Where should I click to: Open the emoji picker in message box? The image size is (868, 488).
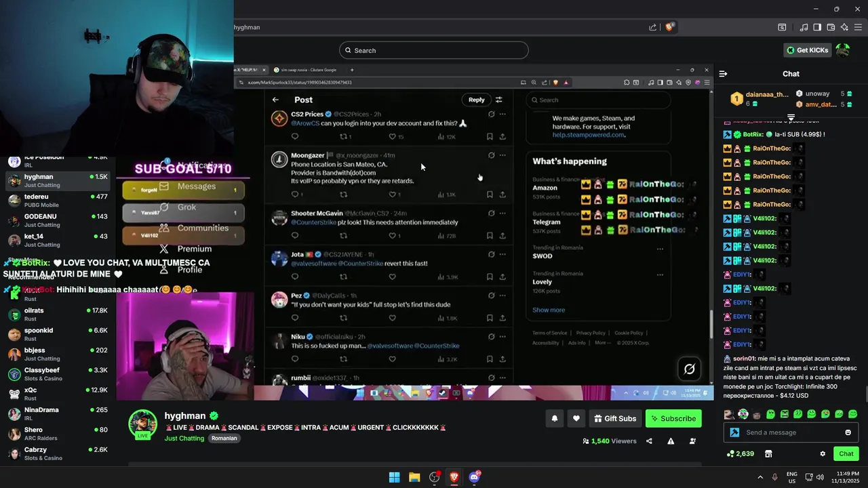pos(848,432)
